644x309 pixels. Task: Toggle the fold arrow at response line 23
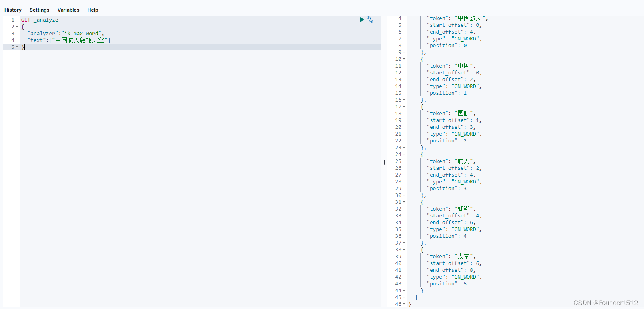(x=404, y=148)
